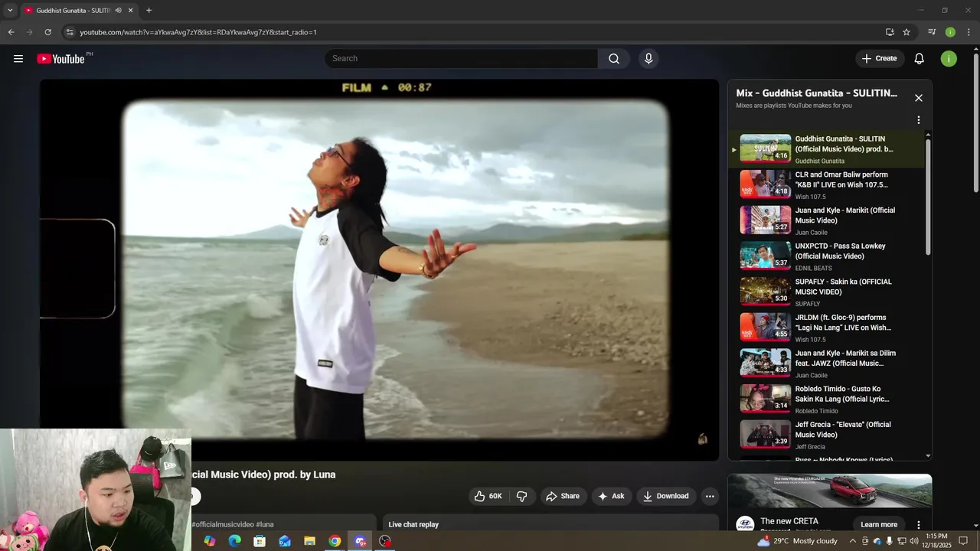Click the install app icon in address bar
The image size is (980, 551).
click(x=890, y=32)
